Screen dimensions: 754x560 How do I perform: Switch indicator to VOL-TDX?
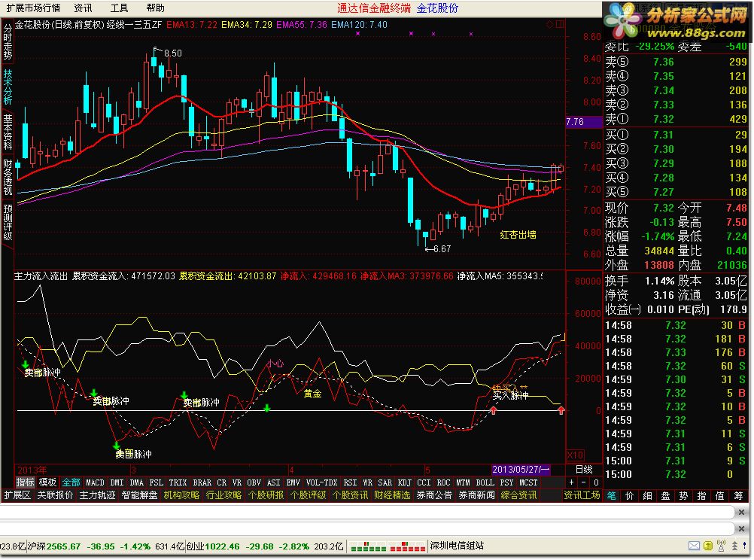click(322, 482)
